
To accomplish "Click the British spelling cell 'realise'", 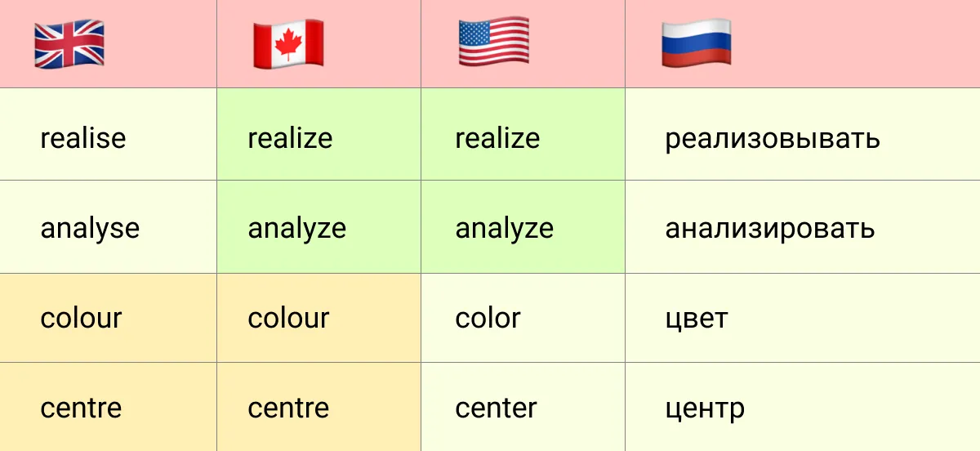I will tap(108, 134).
